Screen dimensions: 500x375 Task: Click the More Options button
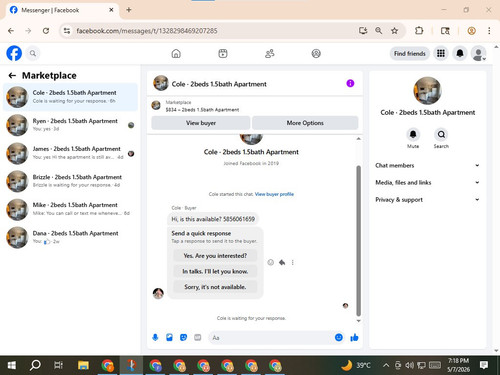[305, 123]
